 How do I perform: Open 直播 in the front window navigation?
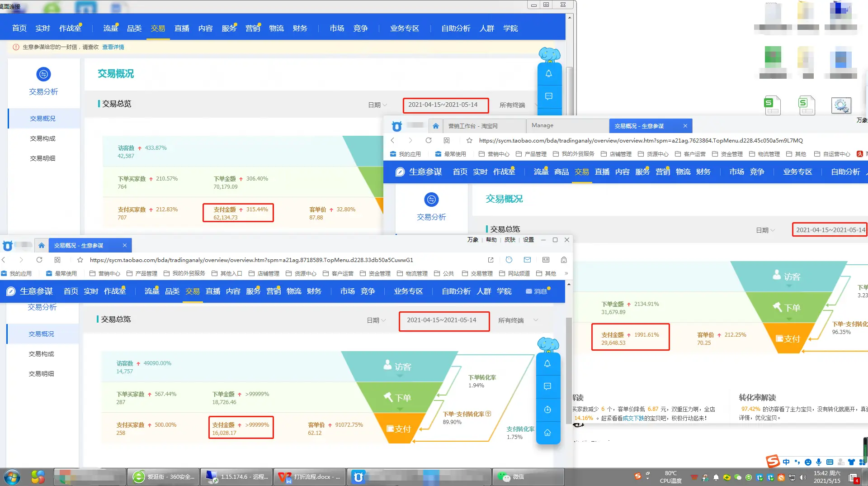pyautogui.click(x=213, y=291)
